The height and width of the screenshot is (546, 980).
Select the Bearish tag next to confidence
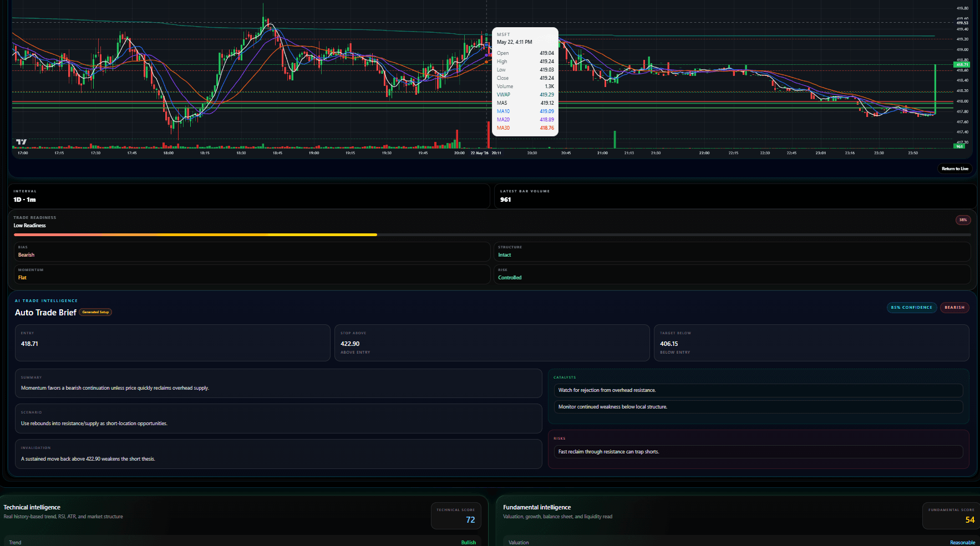tap(954, 307)
